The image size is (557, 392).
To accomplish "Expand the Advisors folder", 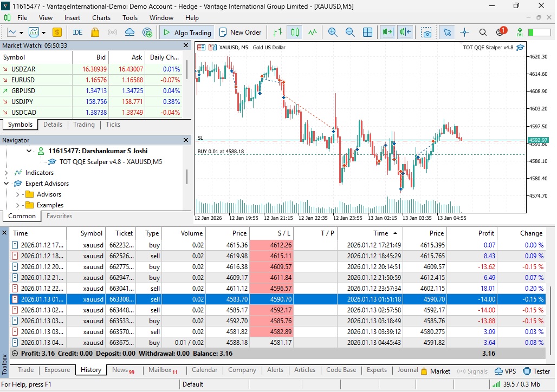I will pyautogui.click(x=17, y=194).
